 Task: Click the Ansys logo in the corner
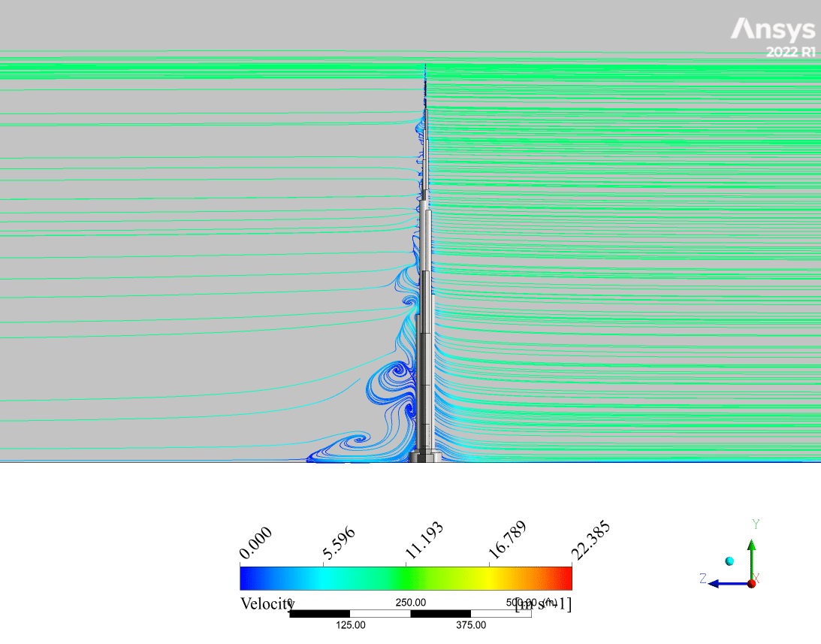(773, 30)
